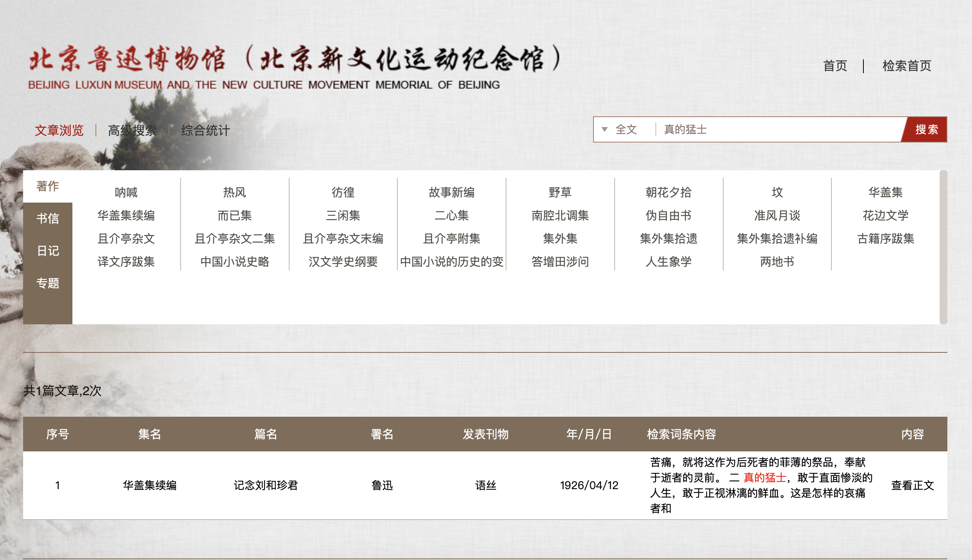The image size is (972, 560).
Task: Open the collection 古籍序跋集
Action: 885,238
